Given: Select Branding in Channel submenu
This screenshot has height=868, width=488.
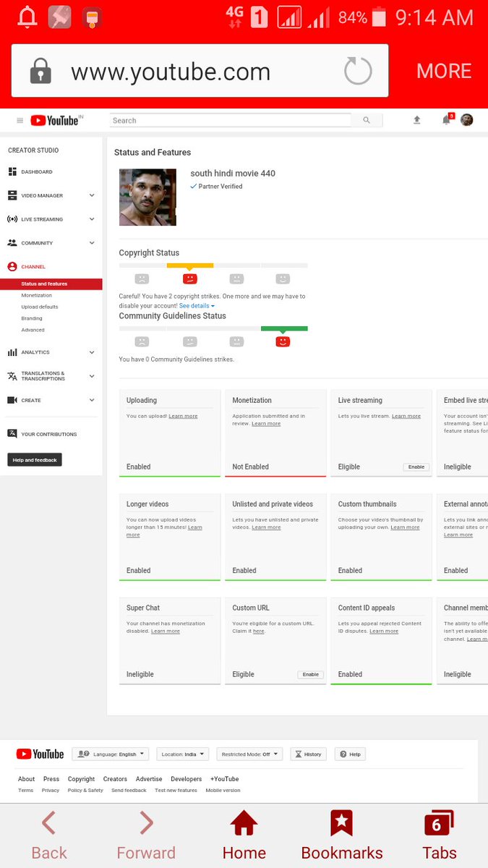Looking at the screenshot, I should 32,318.
